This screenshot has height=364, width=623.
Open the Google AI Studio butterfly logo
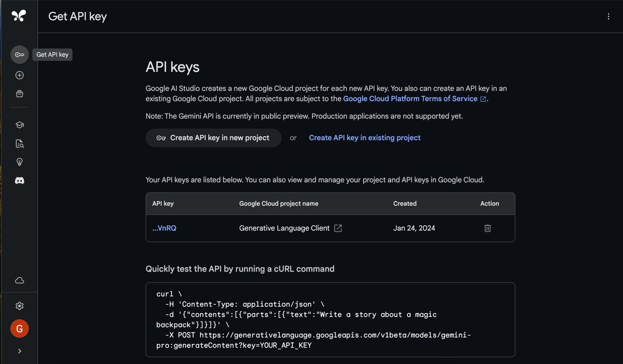tap(19, 16)
